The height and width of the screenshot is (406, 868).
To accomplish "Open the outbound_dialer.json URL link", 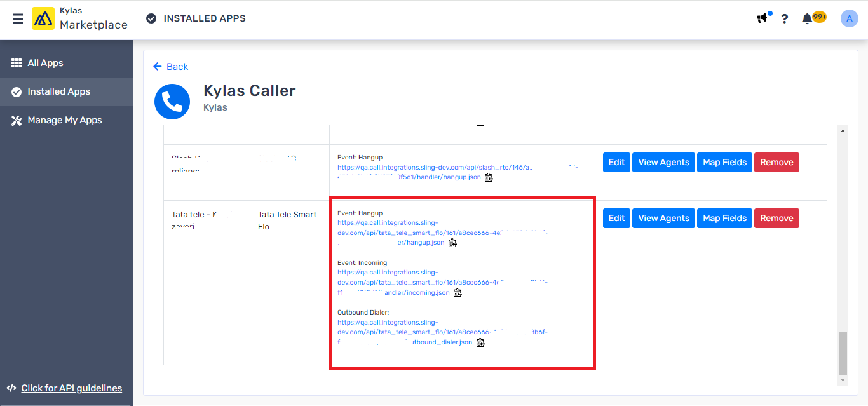I will coord(442,332).
